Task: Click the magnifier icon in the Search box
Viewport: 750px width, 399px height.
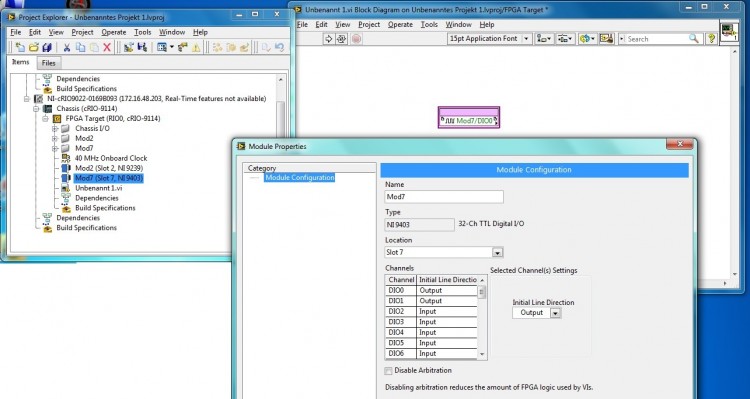Action: (x=694, y=39)
